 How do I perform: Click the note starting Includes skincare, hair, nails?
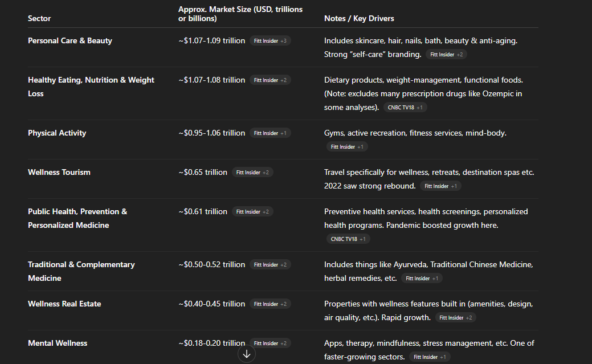[420, 47]
